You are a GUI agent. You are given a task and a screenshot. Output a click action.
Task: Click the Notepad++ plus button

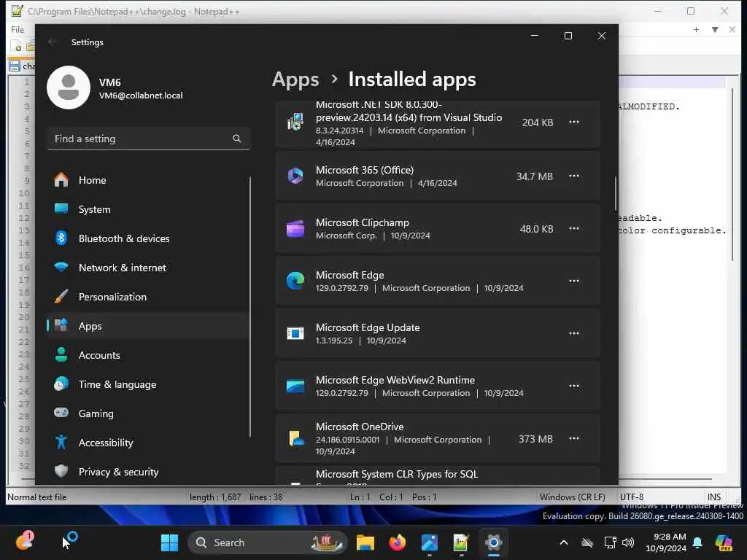coord(696,29)
